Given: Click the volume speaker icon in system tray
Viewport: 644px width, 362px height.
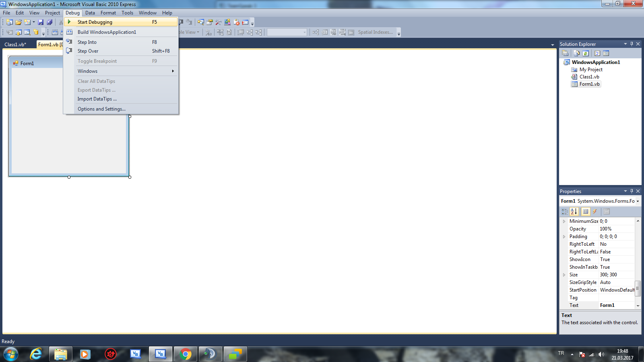Looking at the screenshot, I should pos(601,354).
